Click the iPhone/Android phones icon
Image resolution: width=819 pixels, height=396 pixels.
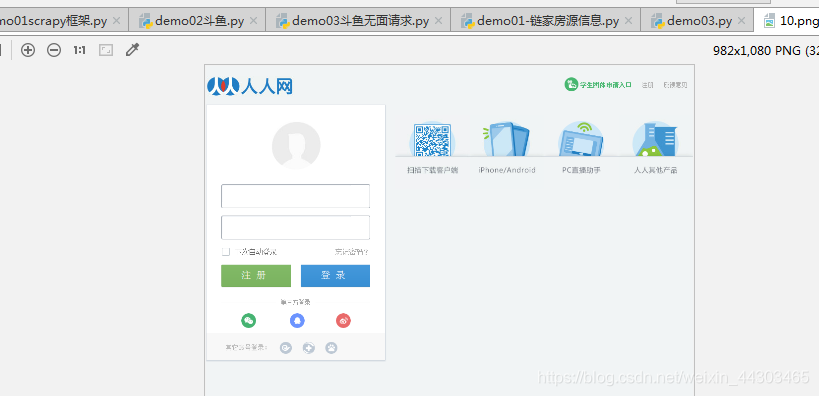(x=506, y=139)
